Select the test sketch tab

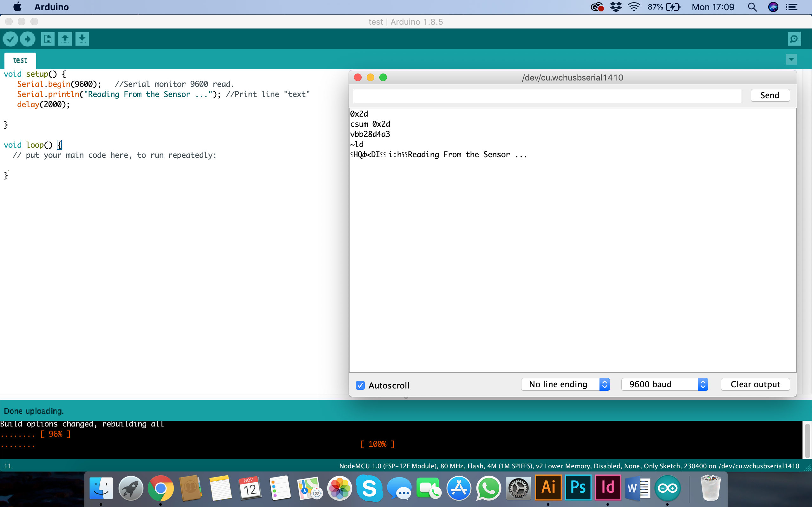[x=20, y=60]
